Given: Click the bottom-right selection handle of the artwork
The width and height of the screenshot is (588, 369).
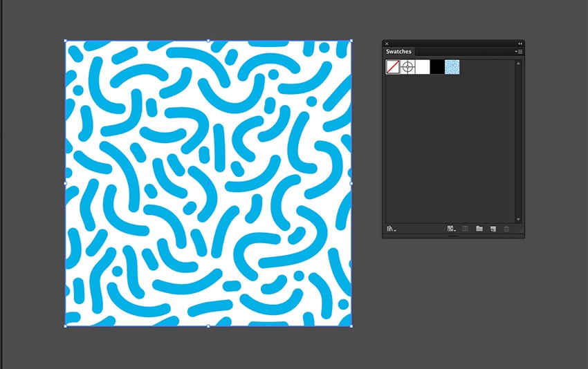Looking at the screenshot, I should [351, 326].
